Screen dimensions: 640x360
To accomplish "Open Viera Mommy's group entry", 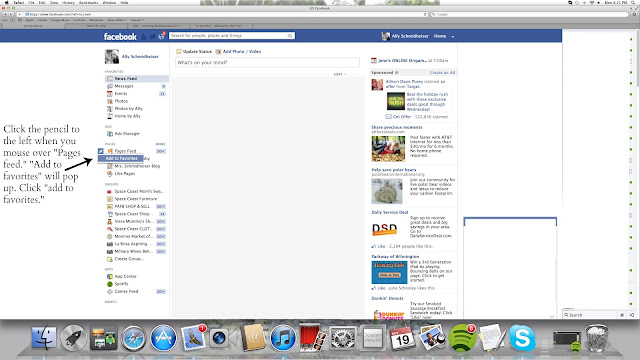I will tap(133, 221).
